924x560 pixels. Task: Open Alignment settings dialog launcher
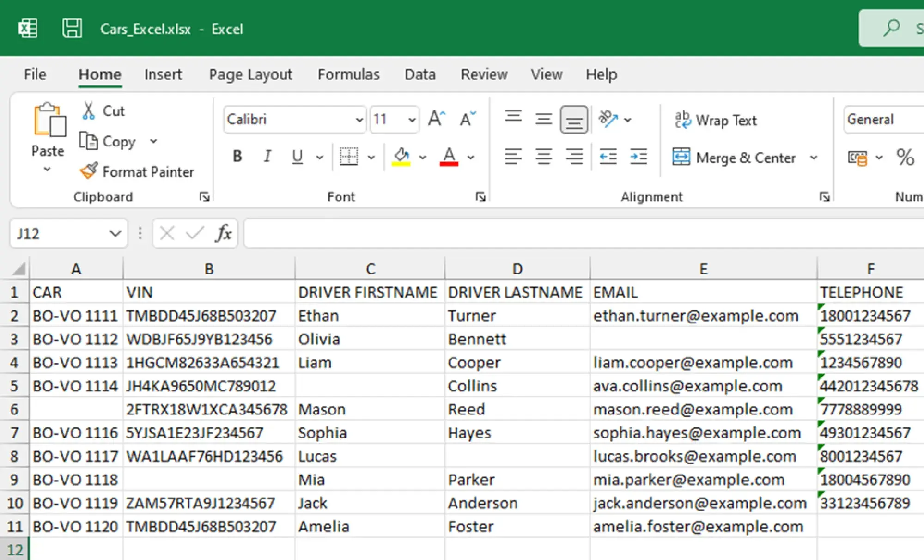[x=825, y=197]
